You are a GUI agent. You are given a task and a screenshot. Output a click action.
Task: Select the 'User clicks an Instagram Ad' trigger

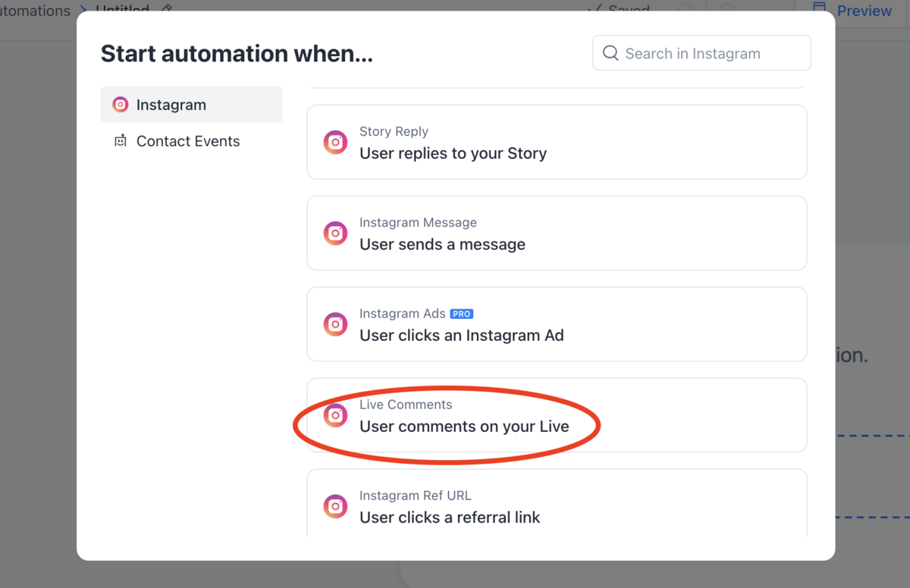pyautogui.click(x=557, y=324)
